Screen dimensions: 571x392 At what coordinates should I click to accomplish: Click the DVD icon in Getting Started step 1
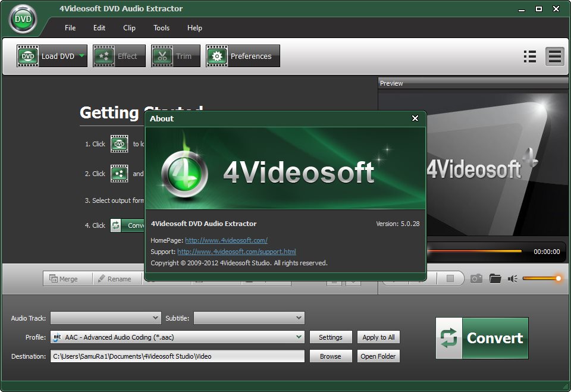120,143
